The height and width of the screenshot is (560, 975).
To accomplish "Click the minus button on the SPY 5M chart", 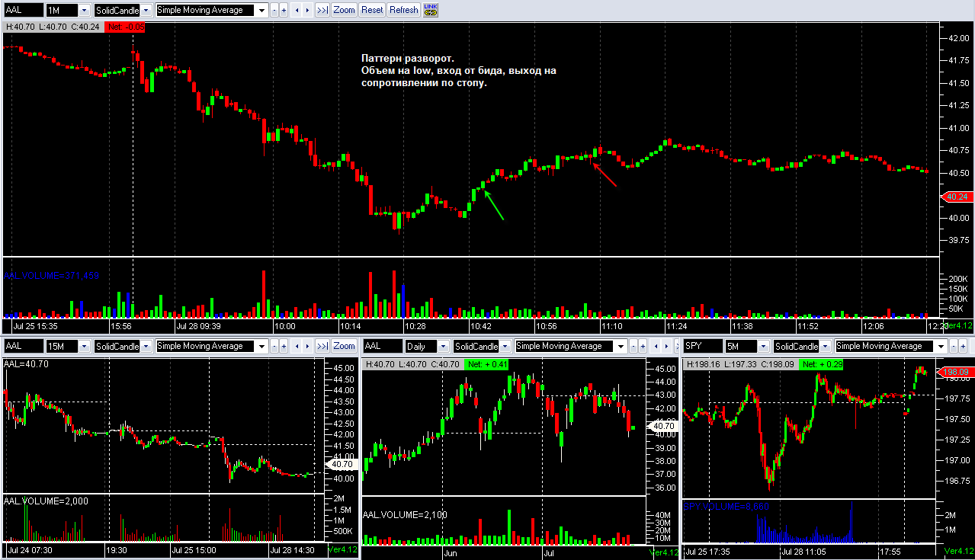I will click(x=954, y=346).
